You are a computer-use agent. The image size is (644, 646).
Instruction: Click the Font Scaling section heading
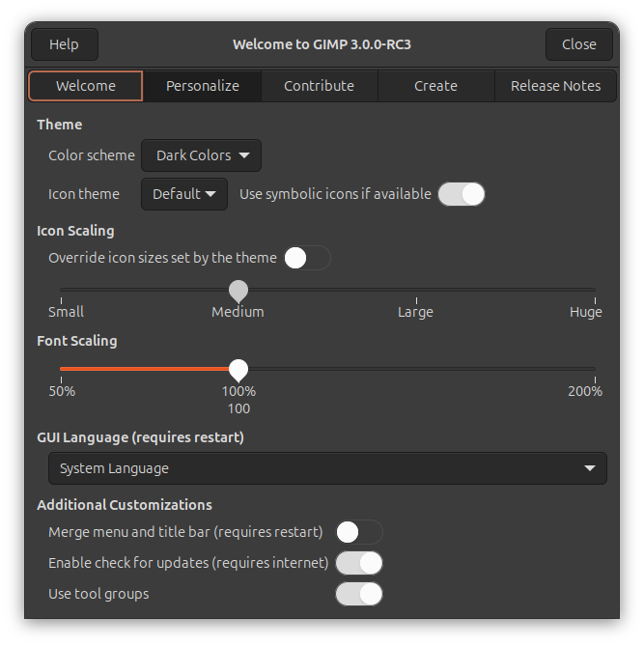(x=77, y=341)
